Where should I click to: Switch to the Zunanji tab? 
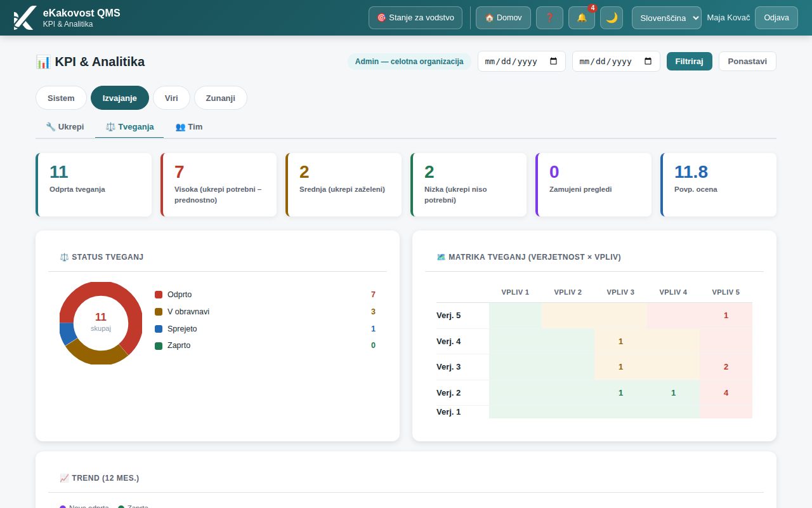(x=221, y=98)
